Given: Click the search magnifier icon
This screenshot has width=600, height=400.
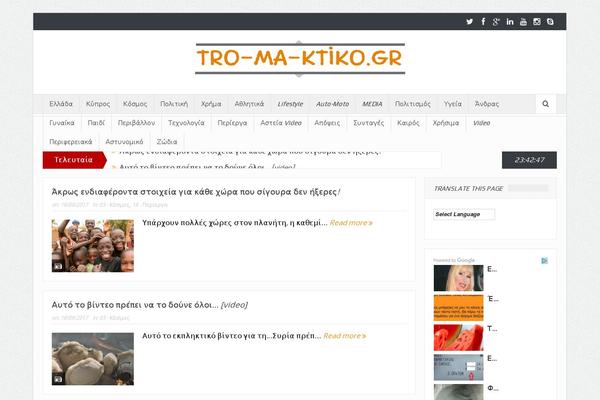Looking at the screenshot, I should click(546, 104).
